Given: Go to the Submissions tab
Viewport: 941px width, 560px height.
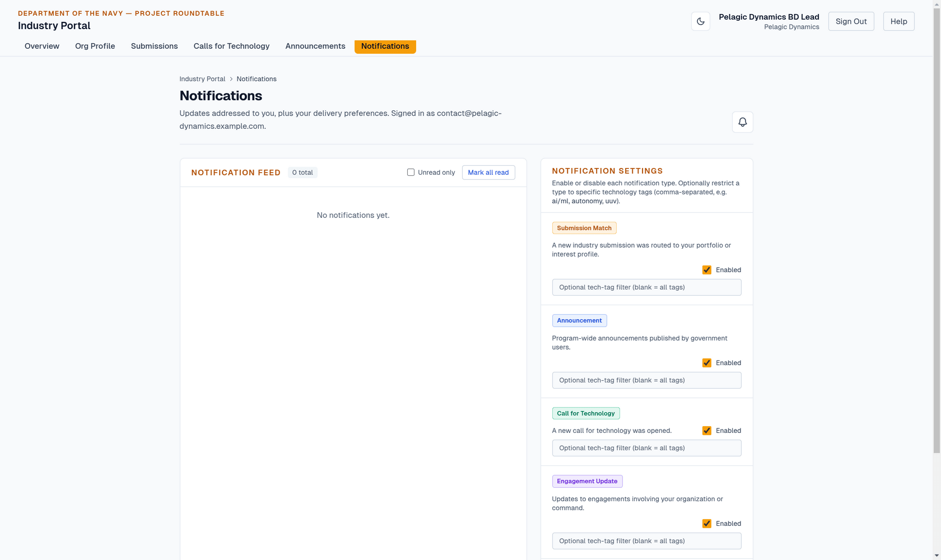Looking at the screenshot, I should click(x=155, y=46).
